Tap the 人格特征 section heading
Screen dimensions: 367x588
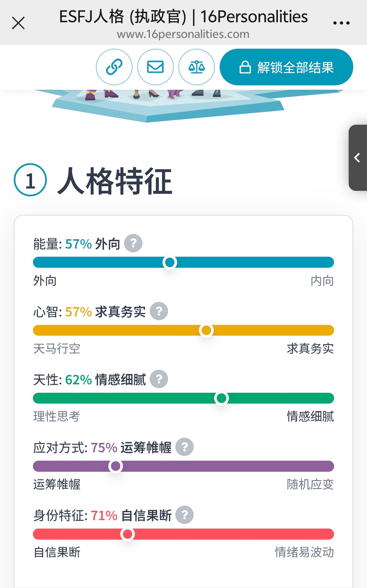pyautogui.click(x=115, y=181)
